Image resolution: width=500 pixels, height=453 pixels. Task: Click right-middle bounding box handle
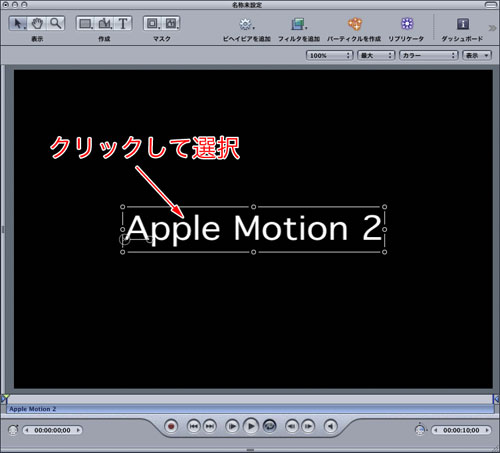pyautogui.click(x=384, y=229)
